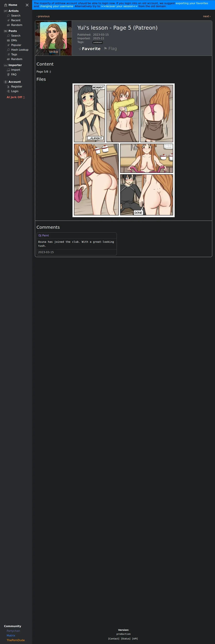Click the Import item icon

point(9,70)
